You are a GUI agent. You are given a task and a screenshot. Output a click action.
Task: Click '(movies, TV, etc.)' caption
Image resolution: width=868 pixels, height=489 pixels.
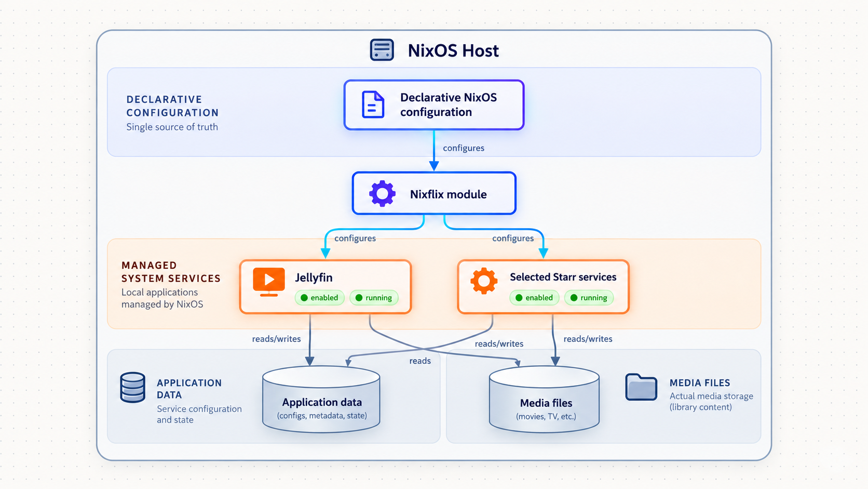pos(546,416)
